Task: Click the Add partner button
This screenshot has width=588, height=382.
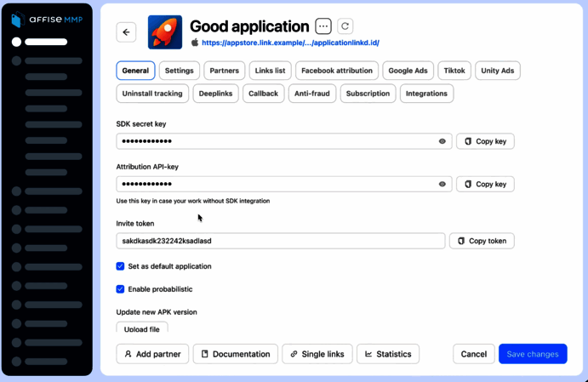Action: (152, 354)
